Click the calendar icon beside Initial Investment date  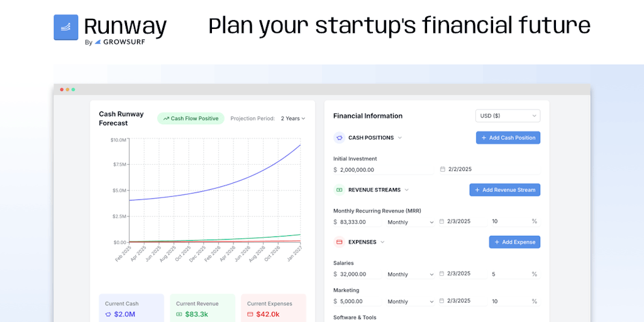(x=443, y=169)
